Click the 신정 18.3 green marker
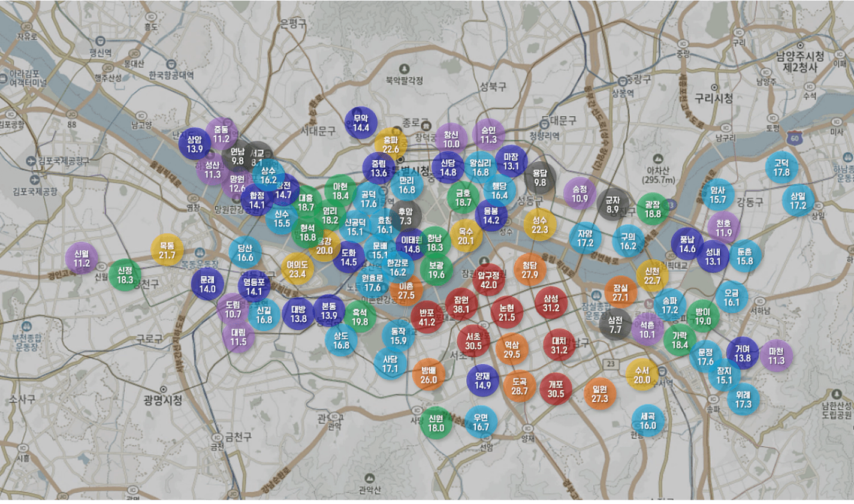Viewport: 854px width, 504px height. pos(125,275)
